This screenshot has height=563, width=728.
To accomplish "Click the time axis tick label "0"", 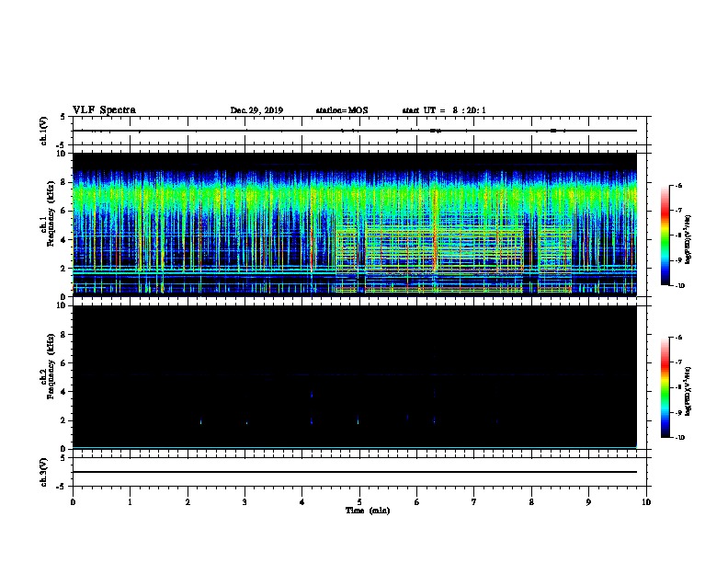I will coord(73,502).
